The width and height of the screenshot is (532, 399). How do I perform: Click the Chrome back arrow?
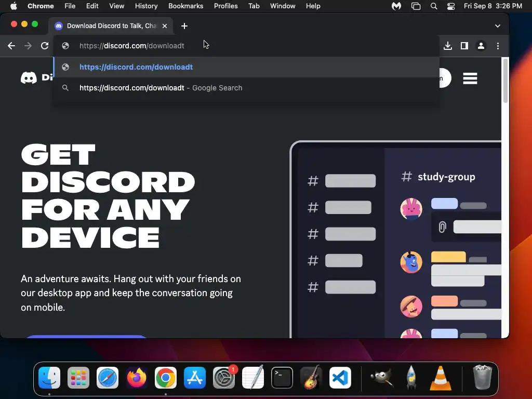pyautogui.click(x=11, y=46)
